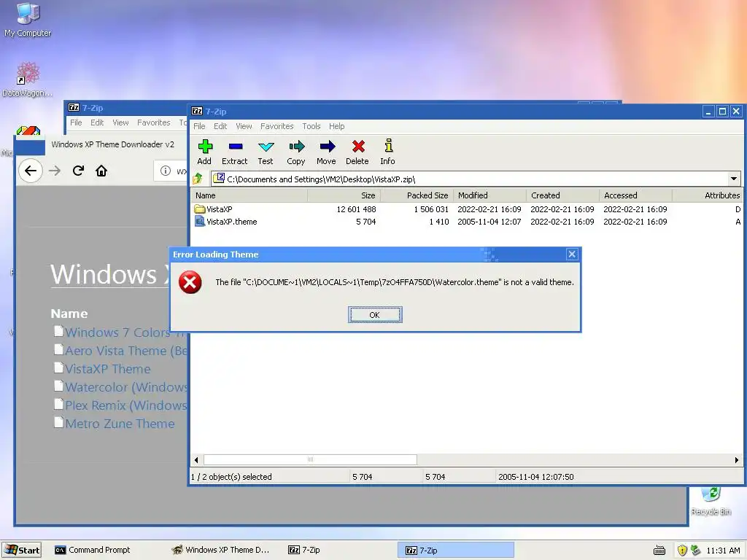Sort by Packed Size column header
The image size is (747, 560).
click(x=417, y=195)
